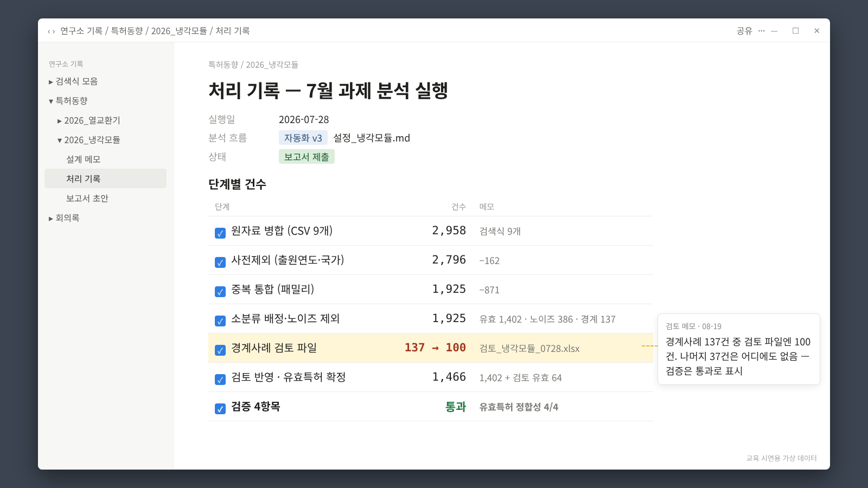
Task: Toggle the 검토 반영 · 유효특허 확정 checkbox
Action: pyautogui.click(x=220, y=380)
